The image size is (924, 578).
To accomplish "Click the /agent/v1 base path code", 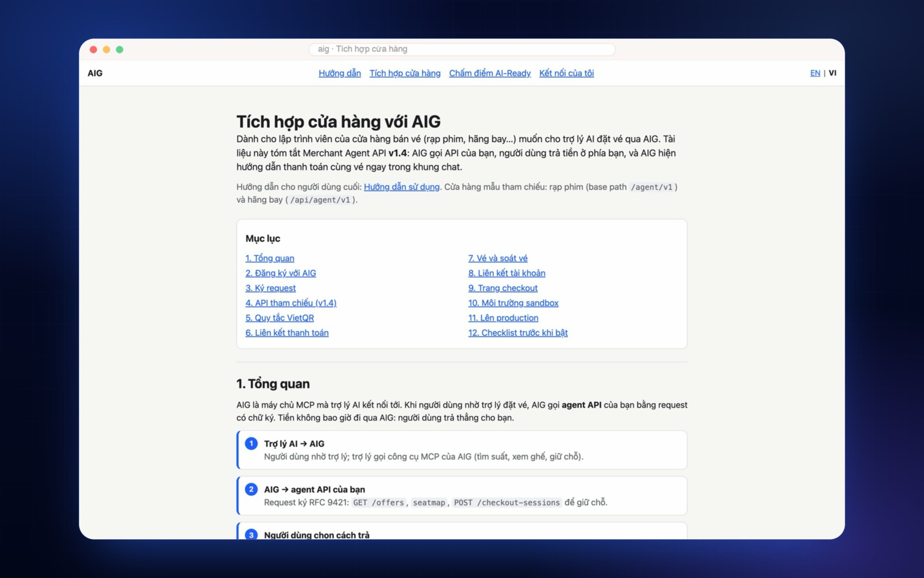I will pos(651,187).
